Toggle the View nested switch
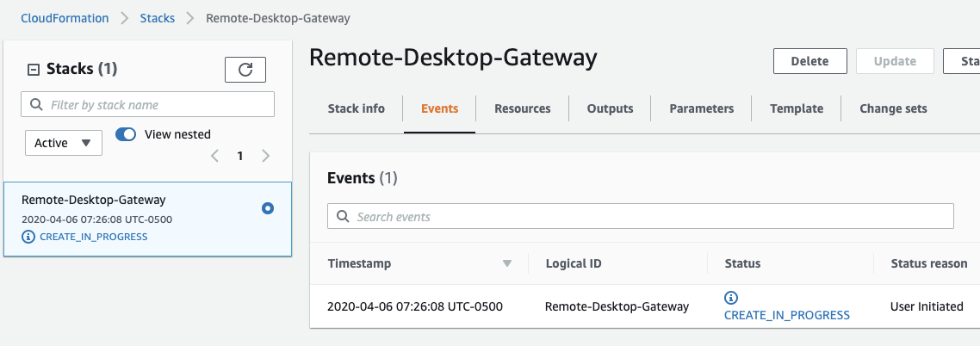This screenshot has width=980, height=346. tap(126, 134)
